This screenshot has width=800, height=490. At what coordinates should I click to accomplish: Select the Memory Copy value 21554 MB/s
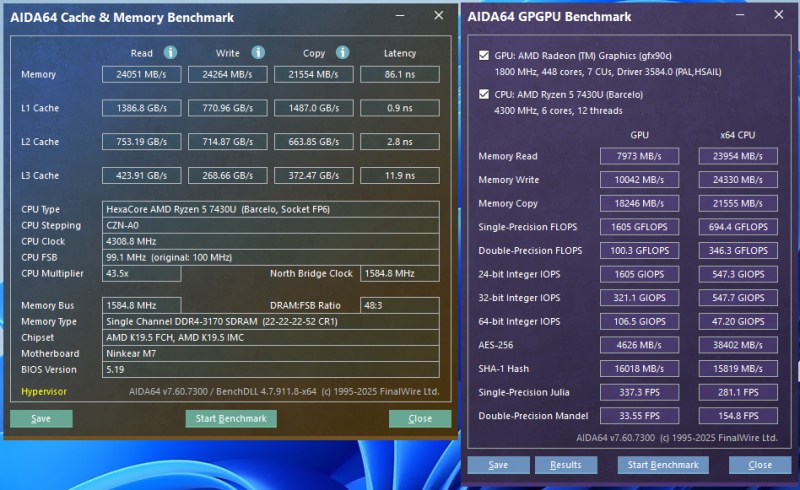tap(314, 75)
